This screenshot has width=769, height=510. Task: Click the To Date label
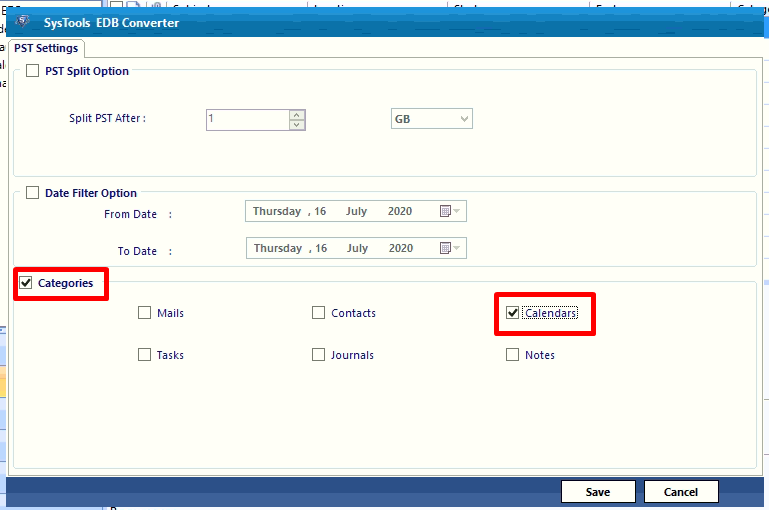click(x=137, y=251)
